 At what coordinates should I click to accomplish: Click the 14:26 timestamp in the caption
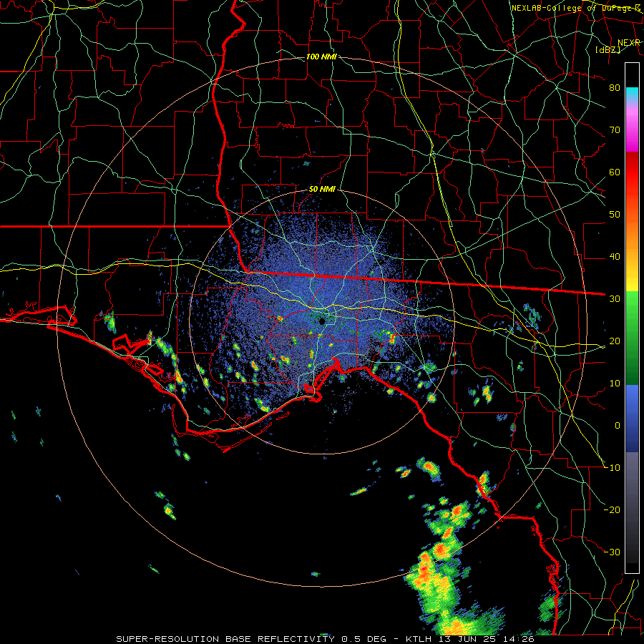click(x=517, y=639)
